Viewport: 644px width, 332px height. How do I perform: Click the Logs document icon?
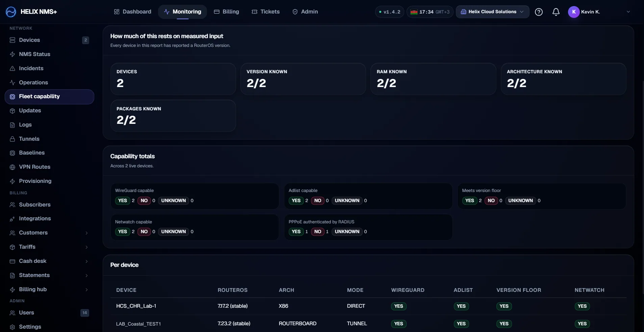coord(12,125)
